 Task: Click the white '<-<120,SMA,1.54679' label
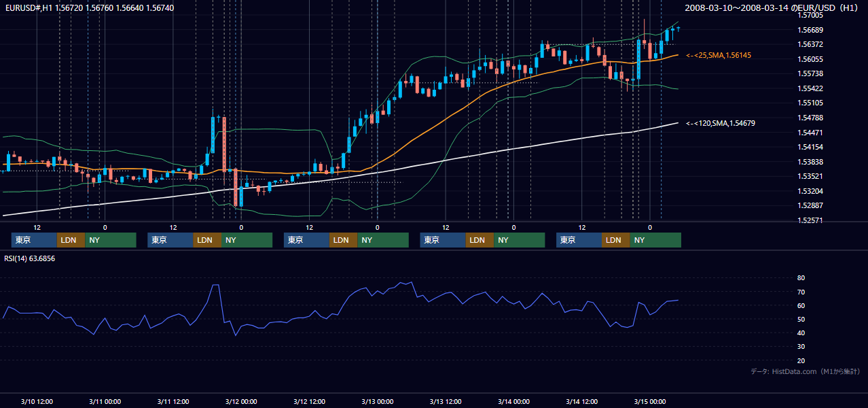point(721,123)
